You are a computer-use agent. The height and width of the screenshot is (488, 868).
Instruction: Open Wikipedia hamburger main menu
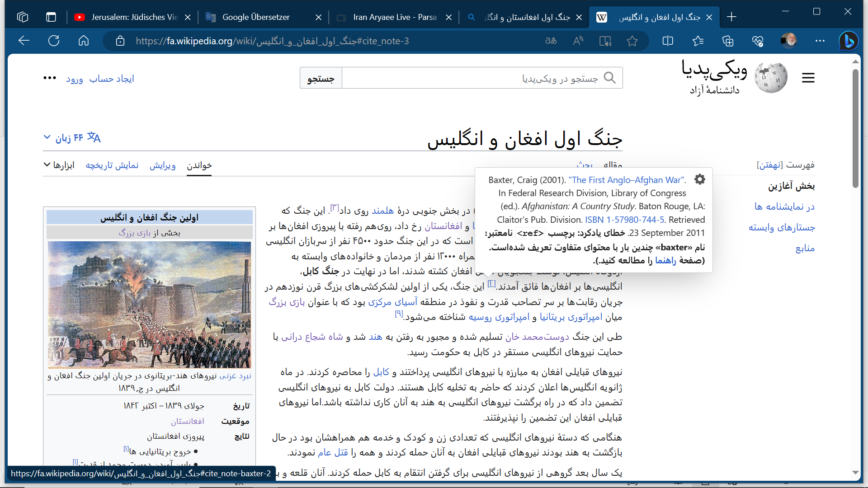point(808,78)
